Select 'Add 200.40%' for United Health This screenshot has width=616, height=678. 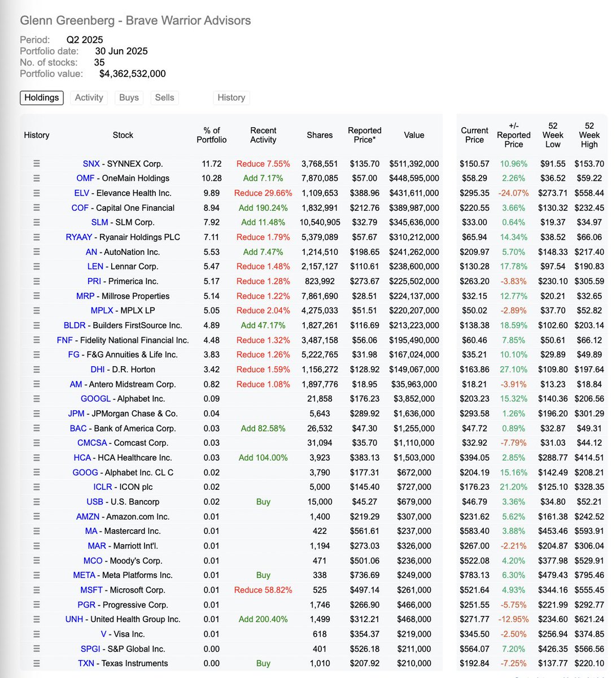[263, 619]
